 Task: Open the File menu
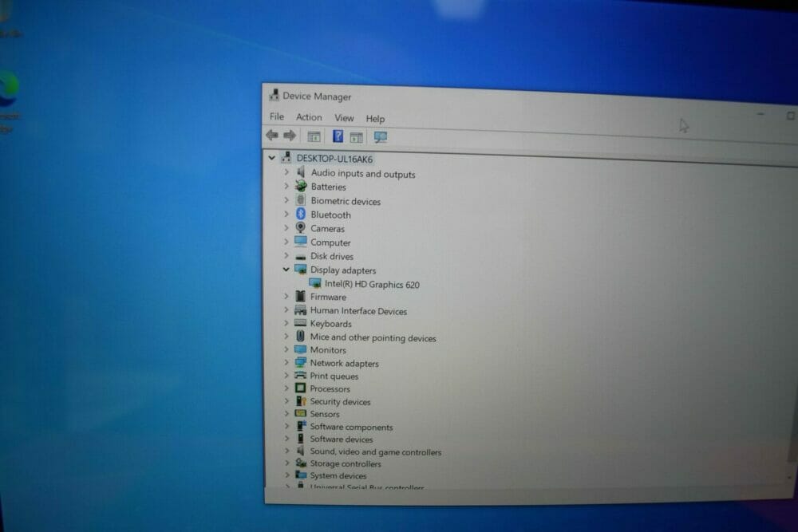pos(277,116)
